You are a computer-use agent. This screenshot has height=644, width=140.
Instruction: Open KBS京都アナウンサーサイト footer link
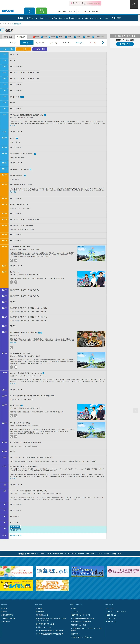(81, 615)
